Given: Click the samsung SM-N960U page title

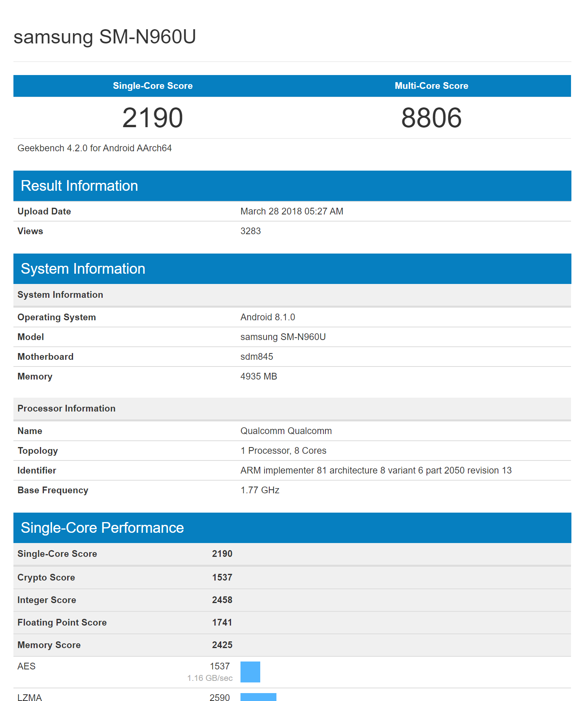Looking at the screenshot, I should pyautogui.click(x=105, y=37).
